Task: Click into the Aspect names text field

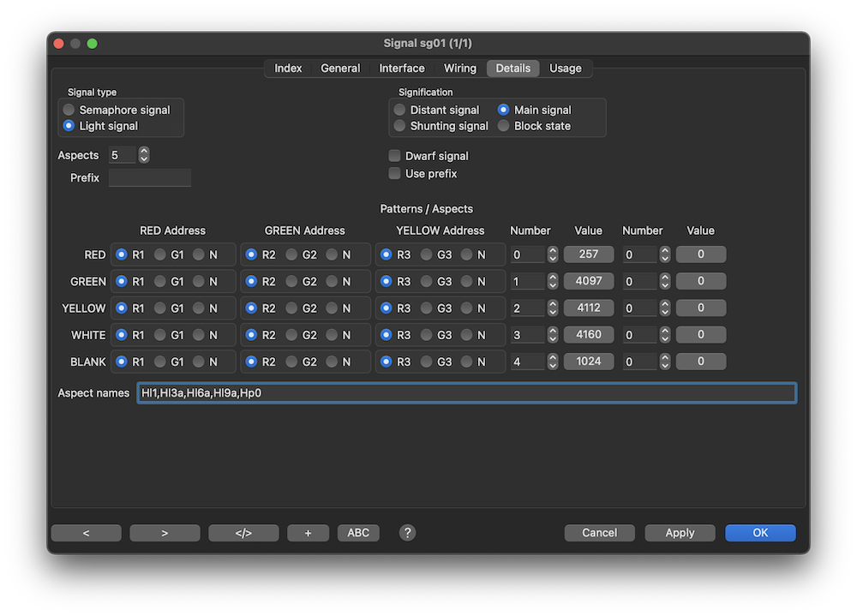Action: (466, 393)
